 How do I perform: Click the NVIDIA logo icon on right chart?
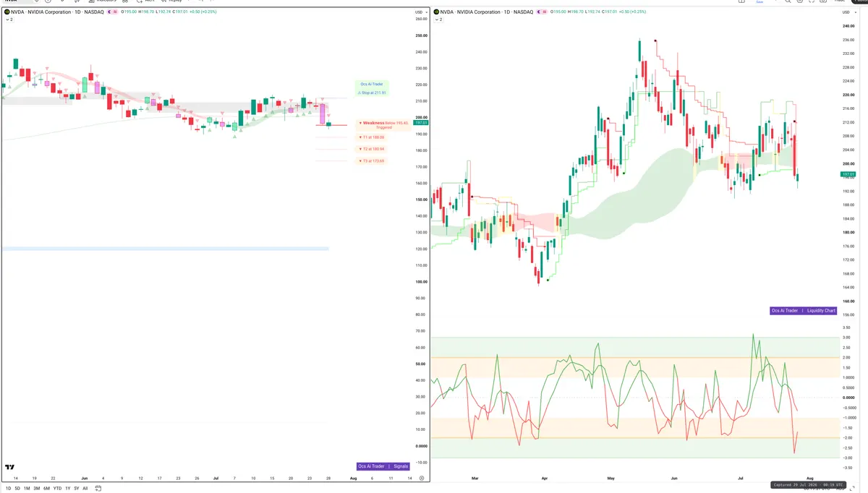pyautogui.click(x=436, y=12)
